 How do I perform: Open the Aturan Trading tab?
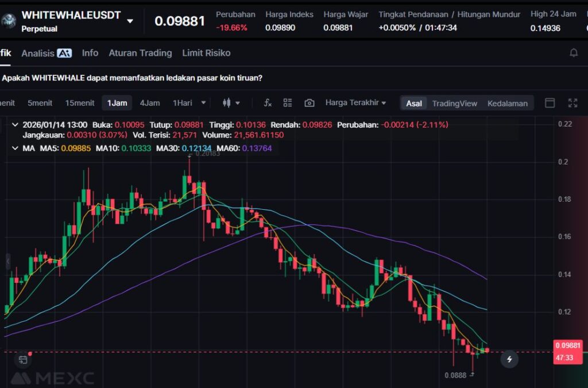coord(140,53)
